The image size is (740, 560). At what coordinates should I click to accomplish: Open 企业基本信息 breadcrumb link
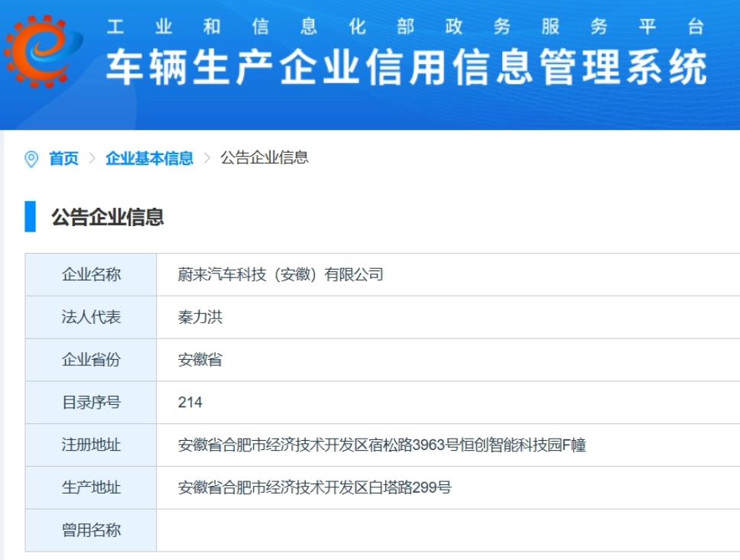point(149,158)
